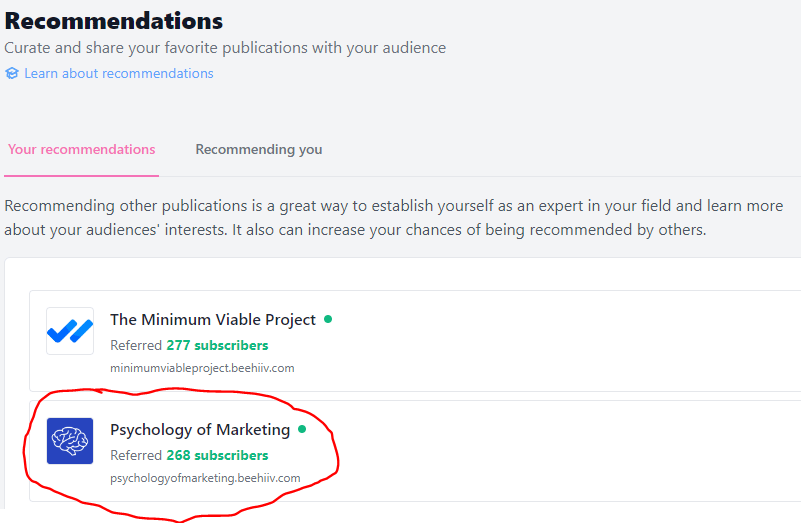
Task: Open The Minimum Viable Project title
Action: click(x=213, y=320)
